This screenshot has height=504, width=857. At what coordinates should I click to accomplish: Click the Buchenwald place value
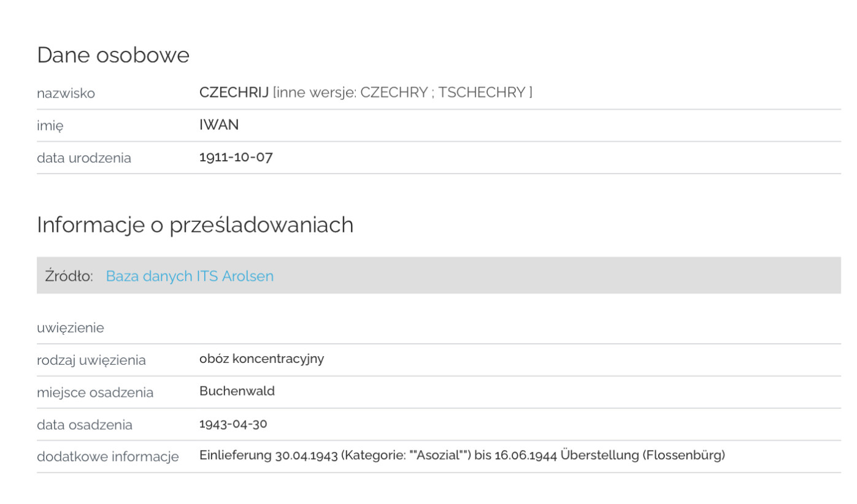coord(237,391)
